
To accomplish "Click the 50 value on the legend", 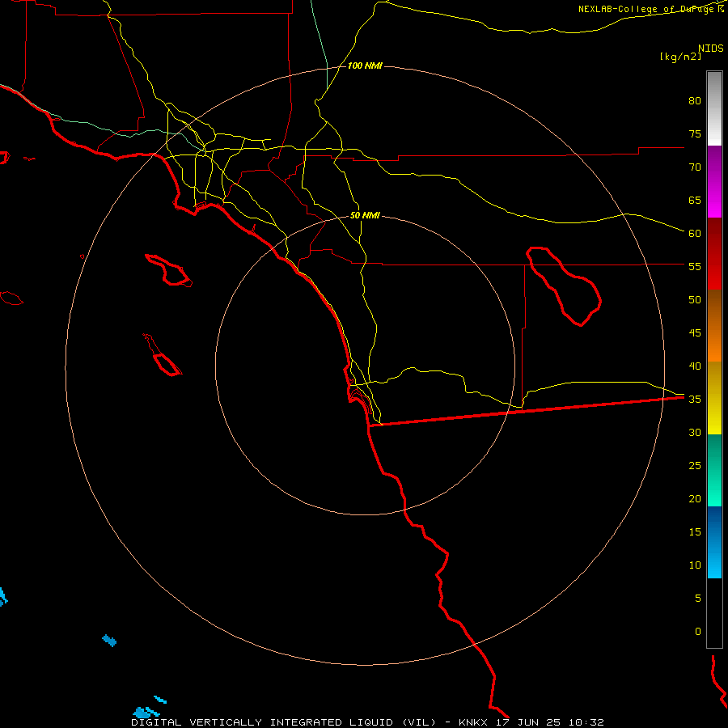I will click(695, 299).
